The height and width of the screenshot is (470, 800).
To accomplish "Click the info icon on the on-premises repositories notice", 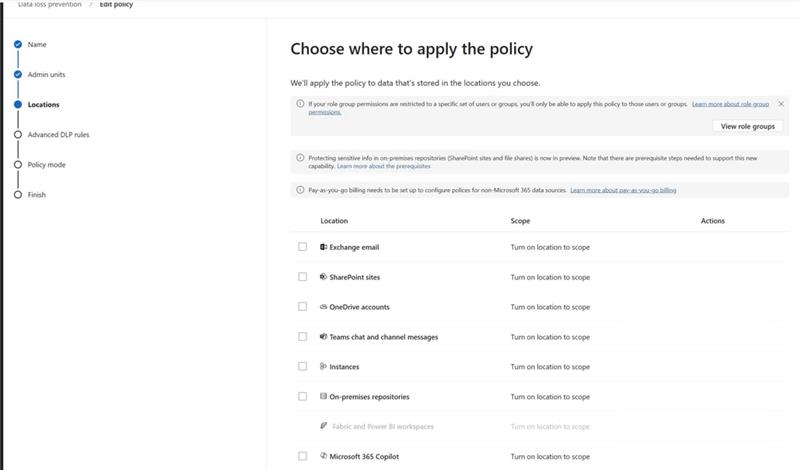I will [300, 158].
